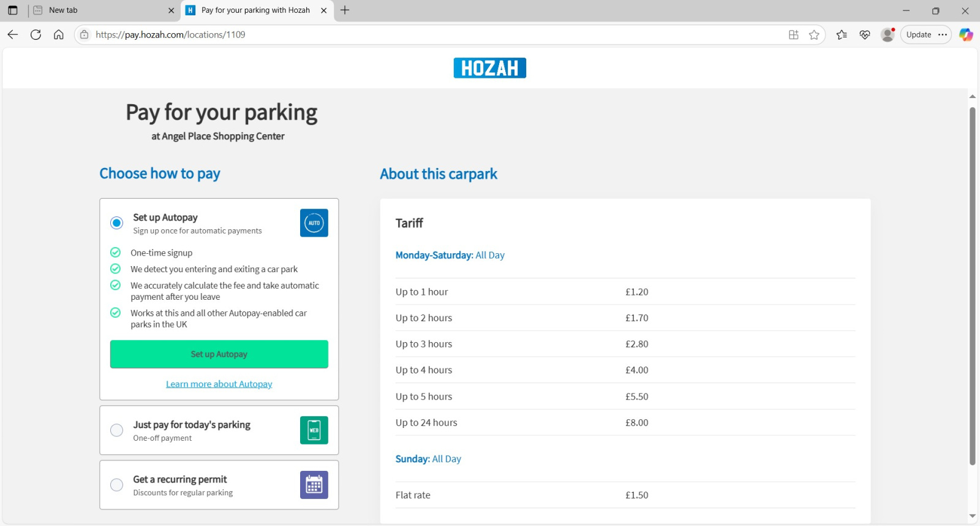Go back to the previous page
This screenshot has width=980, height=526.
[x=13, y=35]
